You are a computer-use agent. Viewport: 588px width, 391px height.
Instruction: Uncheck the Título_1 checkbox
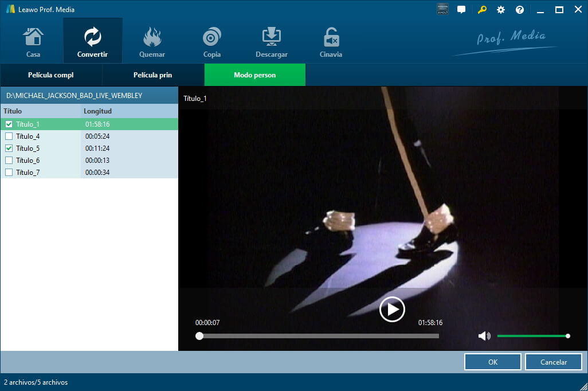(x=9, y=124)
